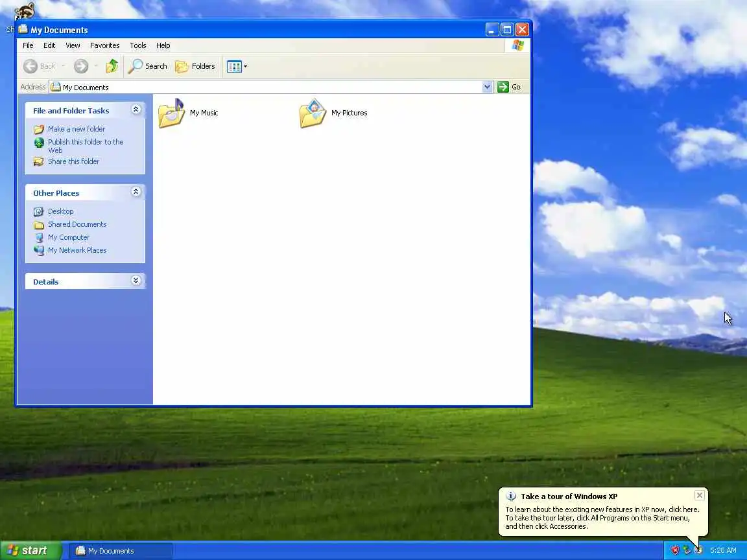
Task: Go to Desktop in Other Places
Action: click(60, 211)
